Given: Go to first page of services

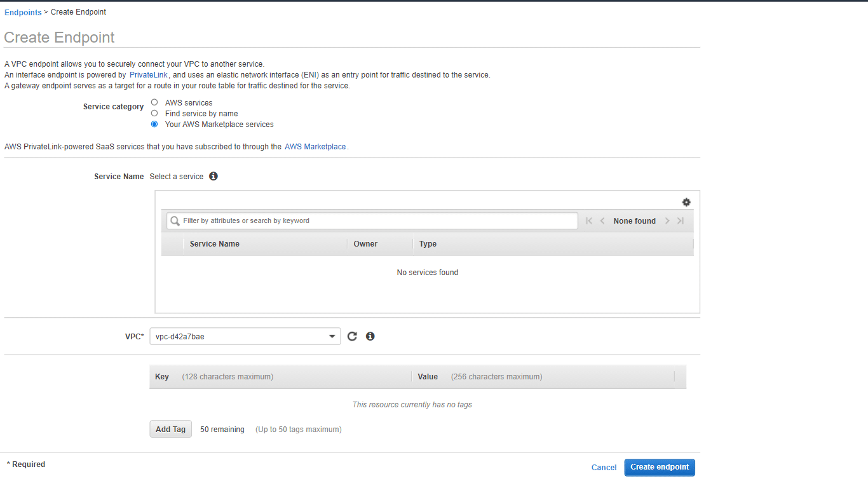Looking at the screenshot, I should pos(589,220).
